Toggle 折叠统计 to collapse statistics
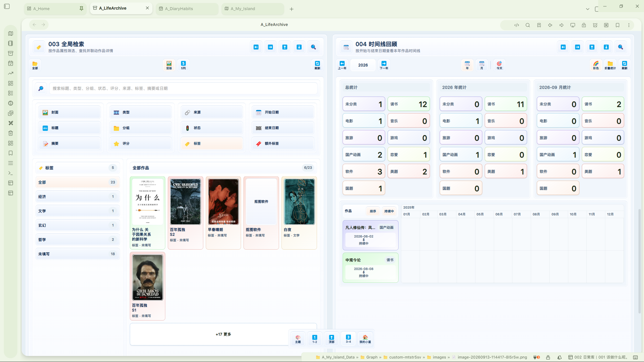This screenshot has height=362, width=644. 610,65
